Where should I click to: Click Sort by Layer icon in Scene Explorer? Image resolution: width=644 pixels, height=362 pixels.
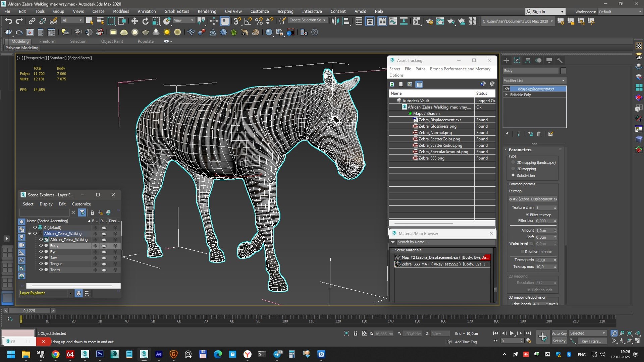tap(78, 293)
